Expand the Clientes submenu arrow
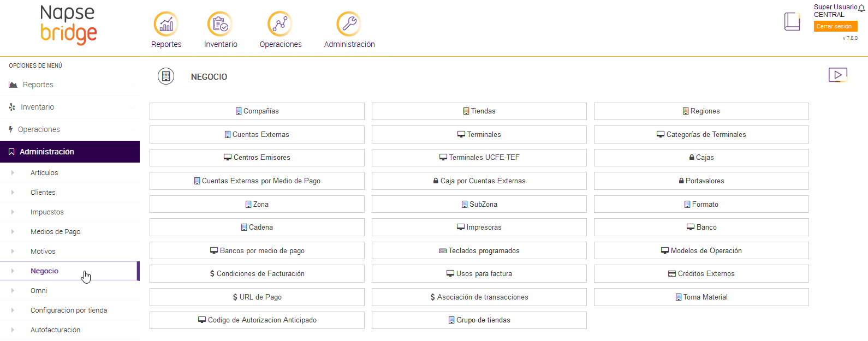The image size is (868, 341). coord(13,193)
